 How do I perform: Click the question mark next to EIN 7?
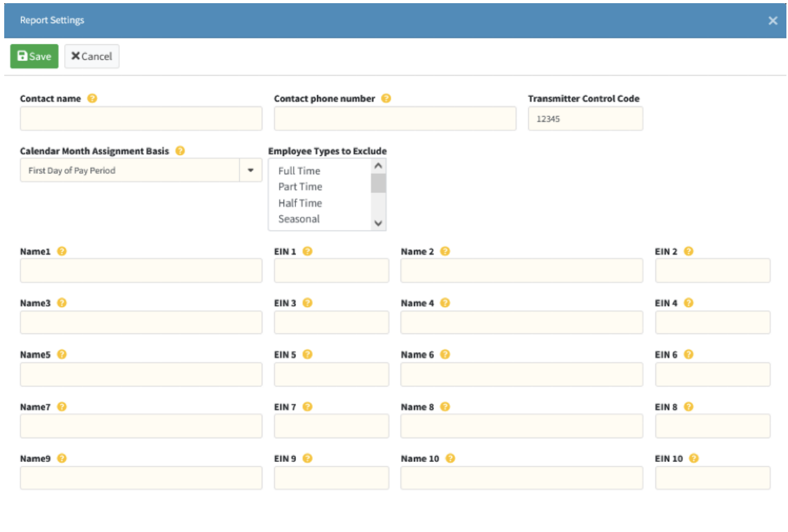(308, 407)
